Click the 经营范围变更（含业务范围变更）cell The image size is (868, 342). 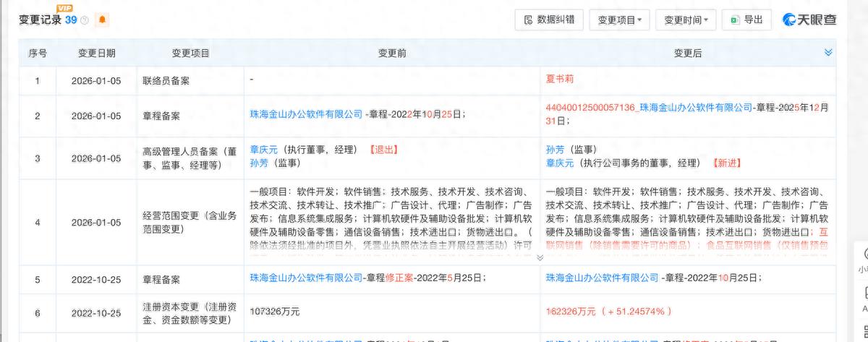(x=191, y=223)
